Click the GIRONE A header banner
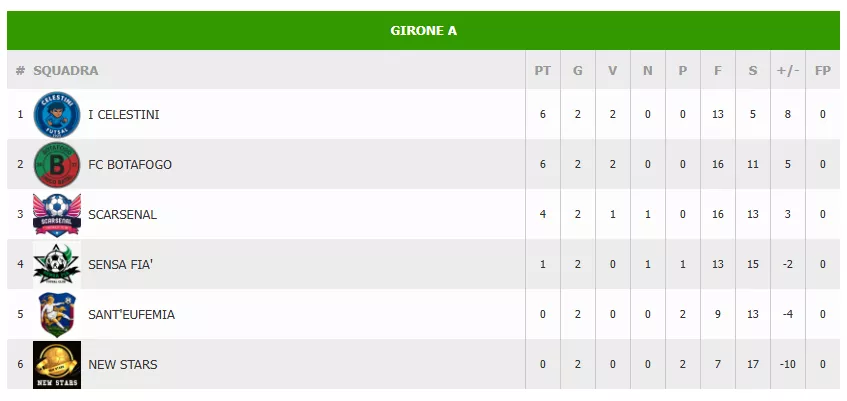The image size is (847, 401). (x=423, y=30)
